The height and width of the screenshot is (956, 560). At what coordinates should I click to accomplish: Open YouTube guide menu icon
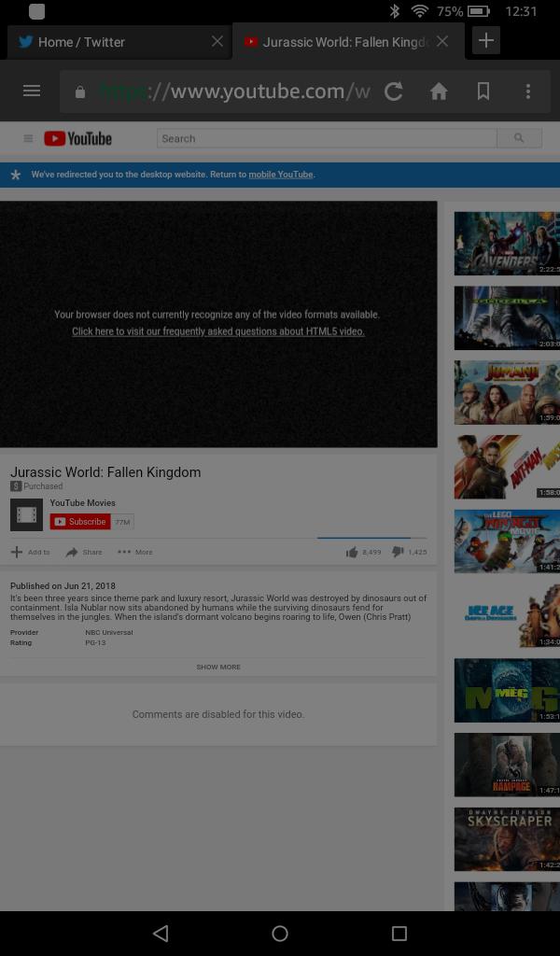pos(28,138)
